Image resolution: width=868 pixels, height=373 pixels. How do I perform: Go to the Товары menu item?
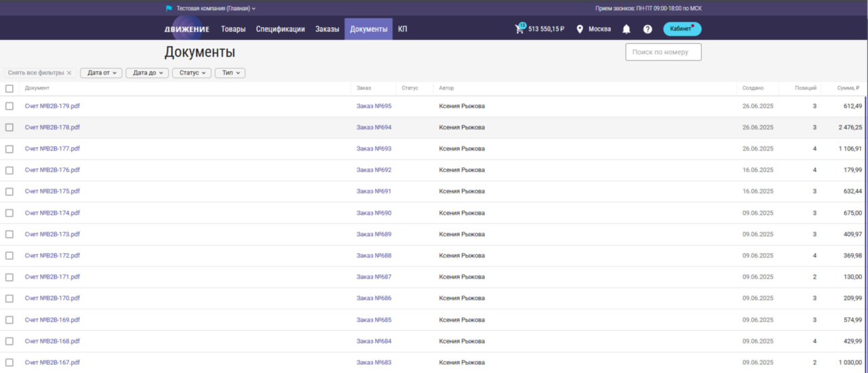click(x=233, y=29)
